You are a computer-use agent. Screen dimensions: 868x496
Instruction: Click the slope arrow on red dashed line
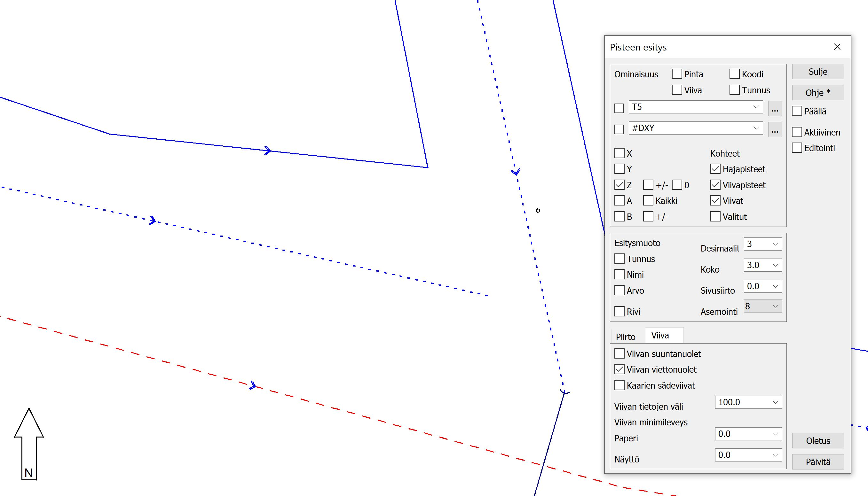tap(253, 386)
